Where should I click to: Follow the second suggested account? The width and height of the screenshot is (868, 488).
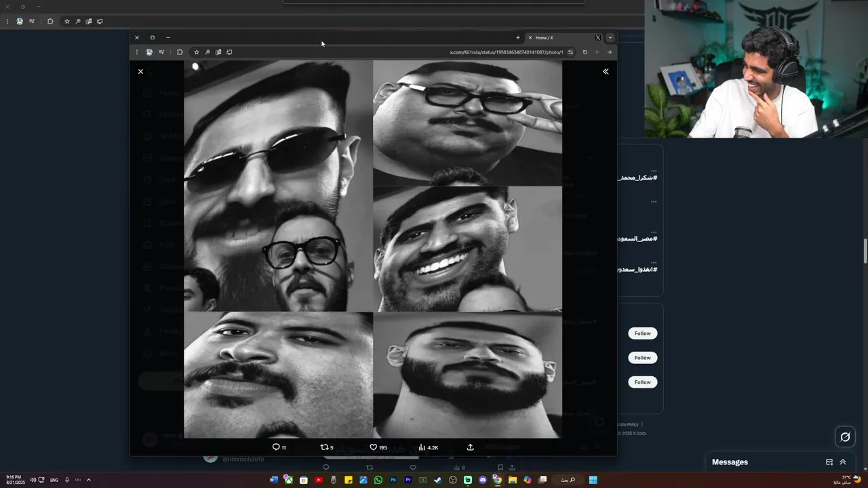[x=643, y=358]
